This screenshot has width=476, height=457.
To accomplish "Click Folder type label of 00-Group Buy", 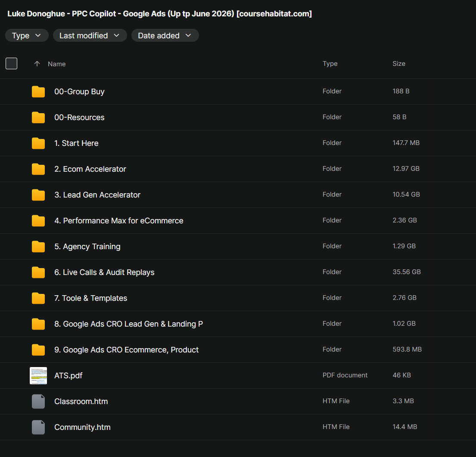I will click(332, 91).
